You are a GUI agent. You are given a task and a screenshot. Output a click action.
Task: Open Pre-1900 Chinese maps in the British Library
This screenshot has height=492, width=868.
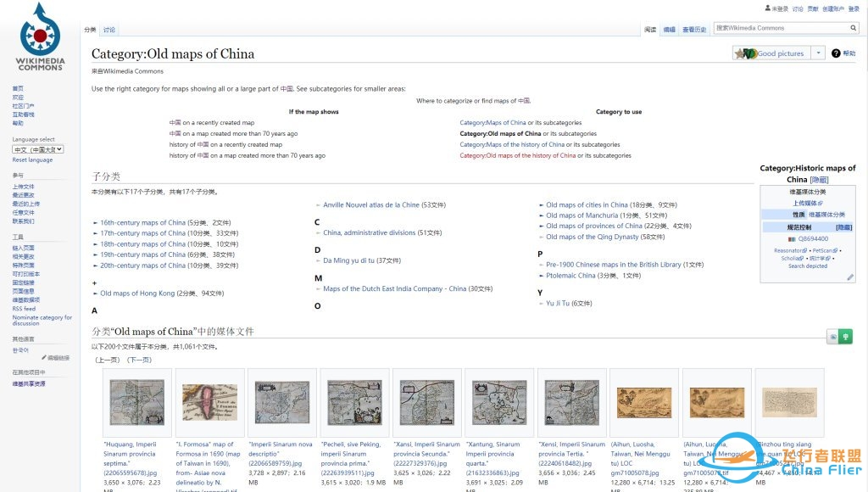(x=614, y=265)
